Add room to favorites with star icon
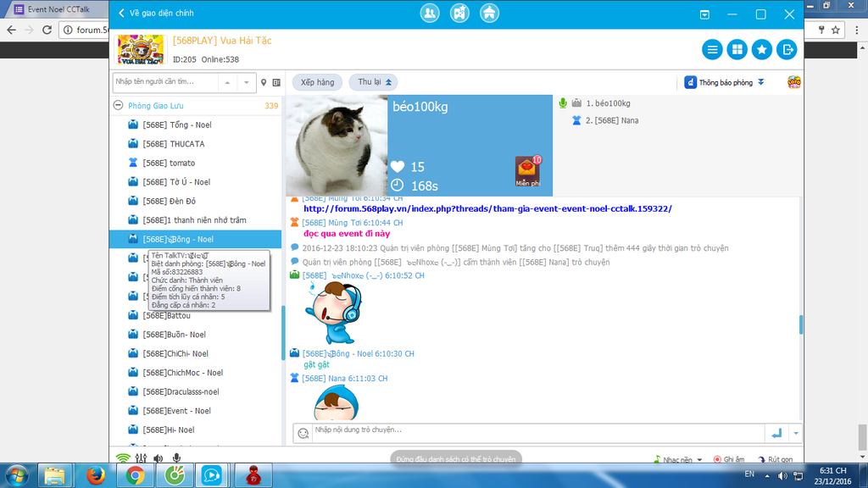The width and height of the screenshot is (868, 488). tap(762, 50)
